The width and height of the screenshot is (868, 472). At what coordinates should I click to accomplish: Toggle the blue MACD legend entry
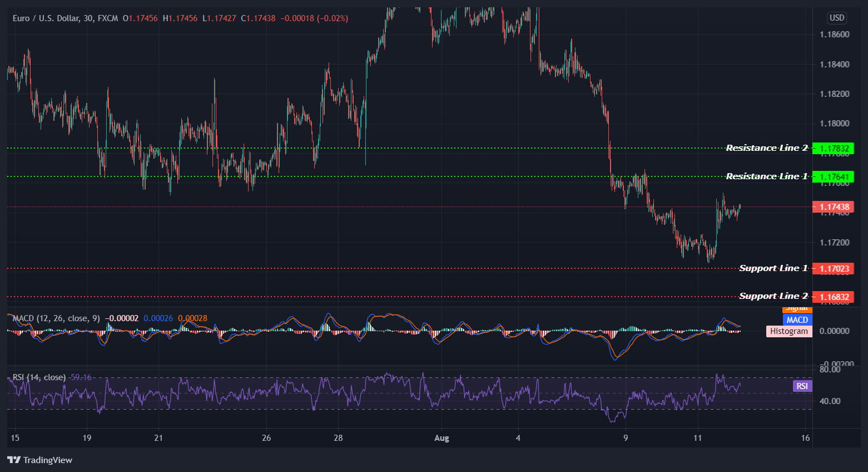click(797, 319)
